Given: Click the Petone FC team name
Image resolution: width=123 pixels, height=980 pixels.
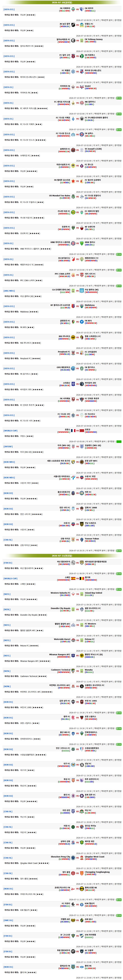Looking at the screenshot, I should point(90,639).
